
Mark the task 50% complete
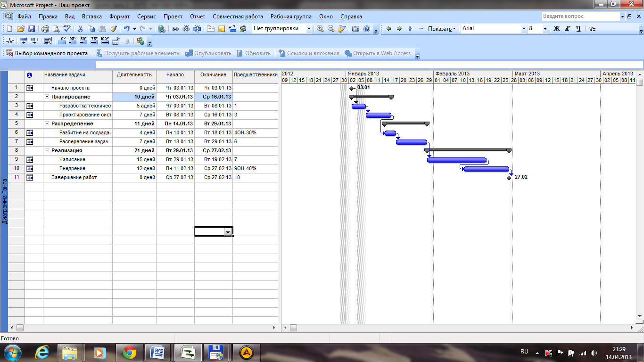pos(83,41)
